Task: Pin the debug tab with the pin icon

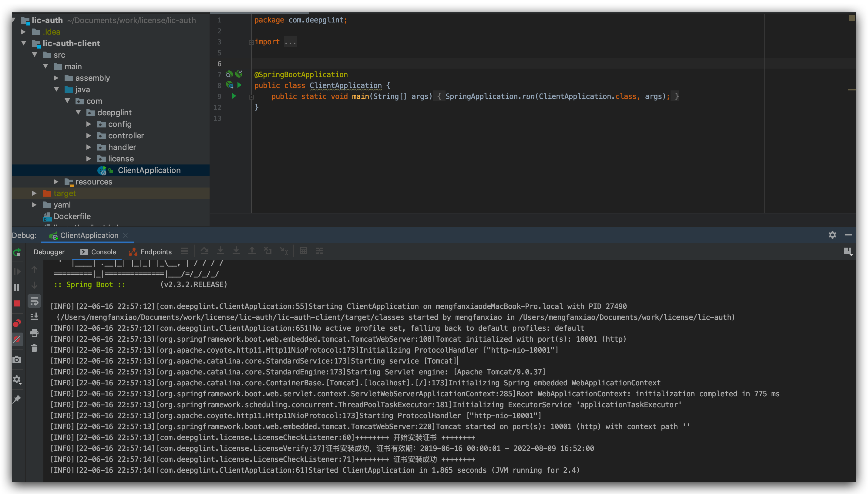Action: point(17,399)
